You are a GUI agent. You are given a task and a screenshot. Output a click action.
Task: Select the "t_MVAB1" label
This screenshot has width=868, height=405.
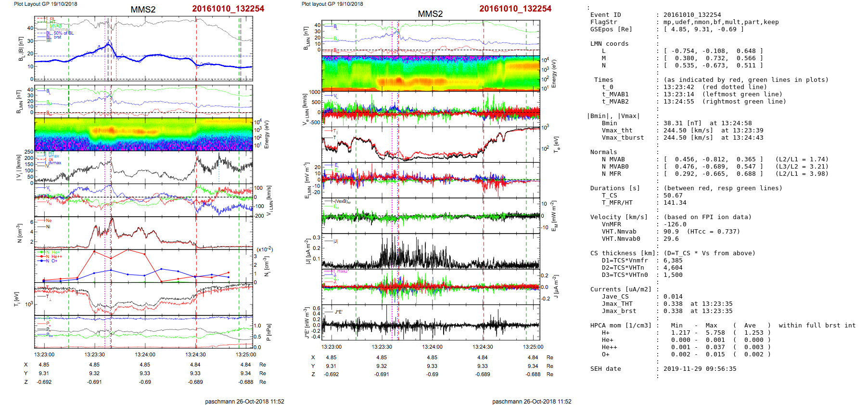615,94
